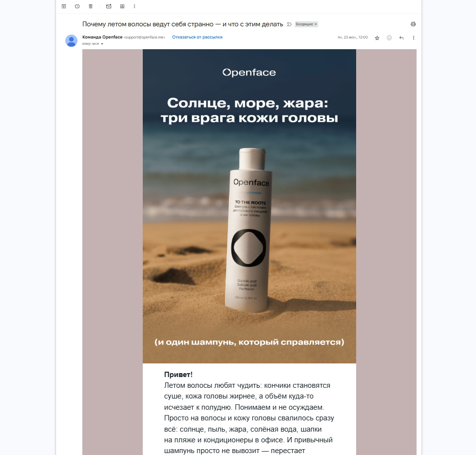
Task: Toggle the importance marker beside the subject
Action: coord(289,24)
